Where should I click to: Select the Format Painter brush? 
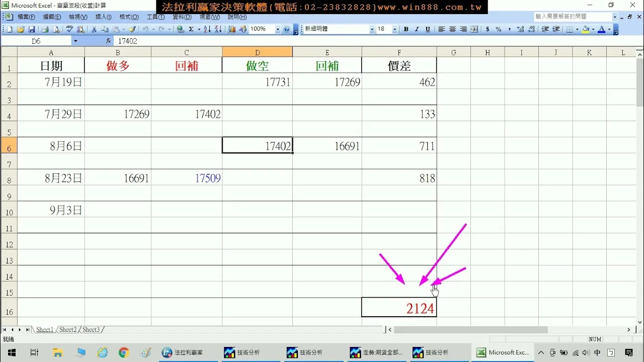click(x=132, y=29)
